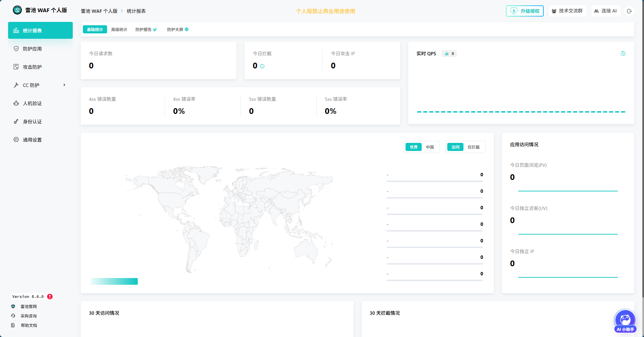
Task: Select the 访问 data toggle
Action: click(455, 147)
